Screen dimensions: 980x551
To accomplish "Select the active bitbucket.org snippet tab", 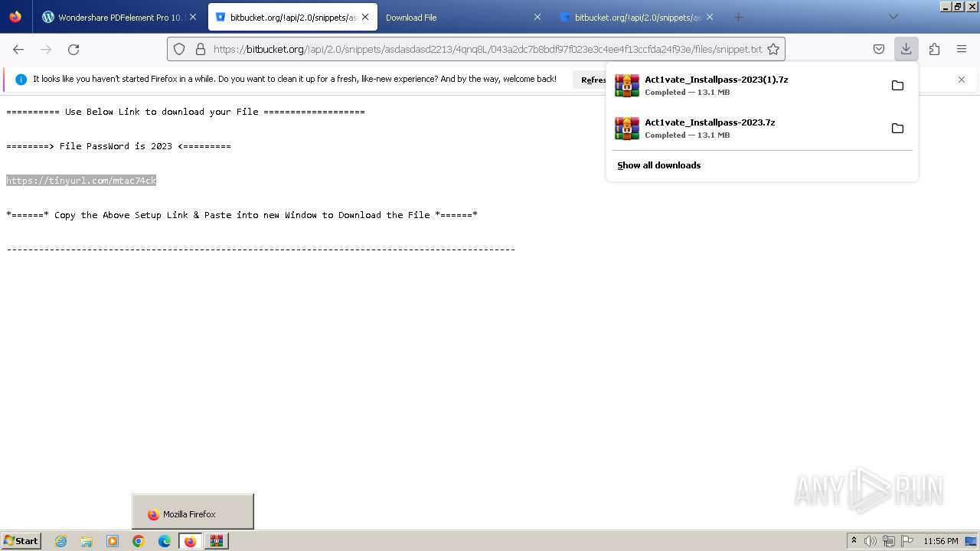I will (x=292, y=17).
